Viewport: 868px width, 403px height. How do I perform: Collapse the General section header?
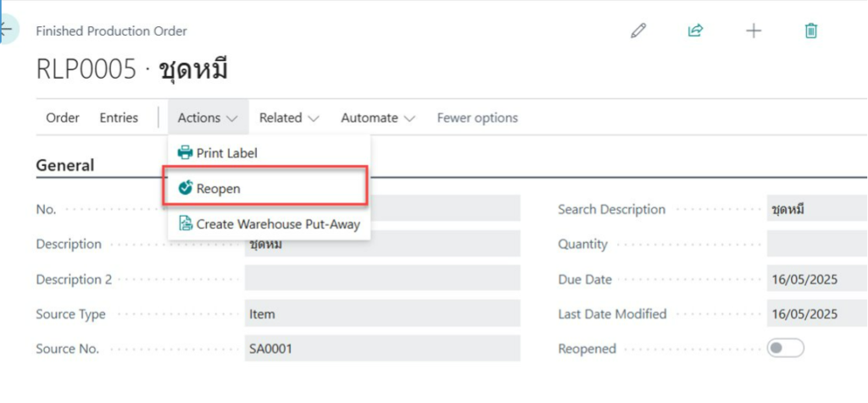[x=64, y=165]
